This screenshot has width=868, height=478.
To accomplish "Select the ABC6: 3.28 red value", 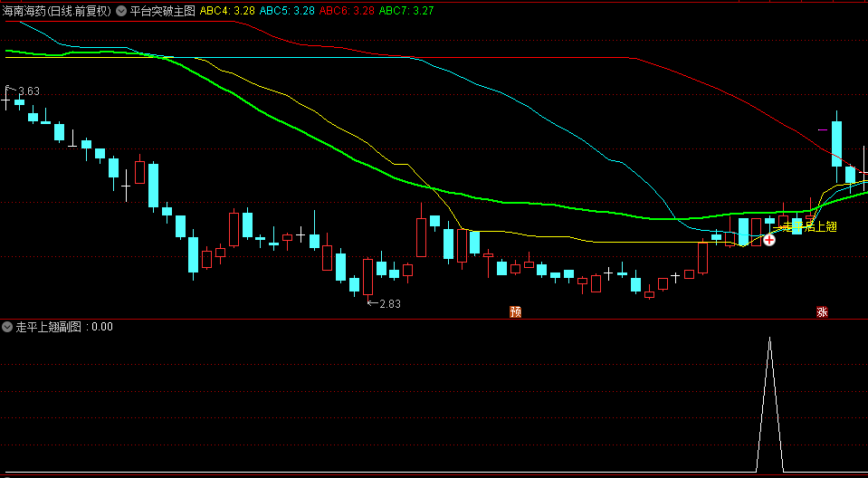I will tap(347, 11).
